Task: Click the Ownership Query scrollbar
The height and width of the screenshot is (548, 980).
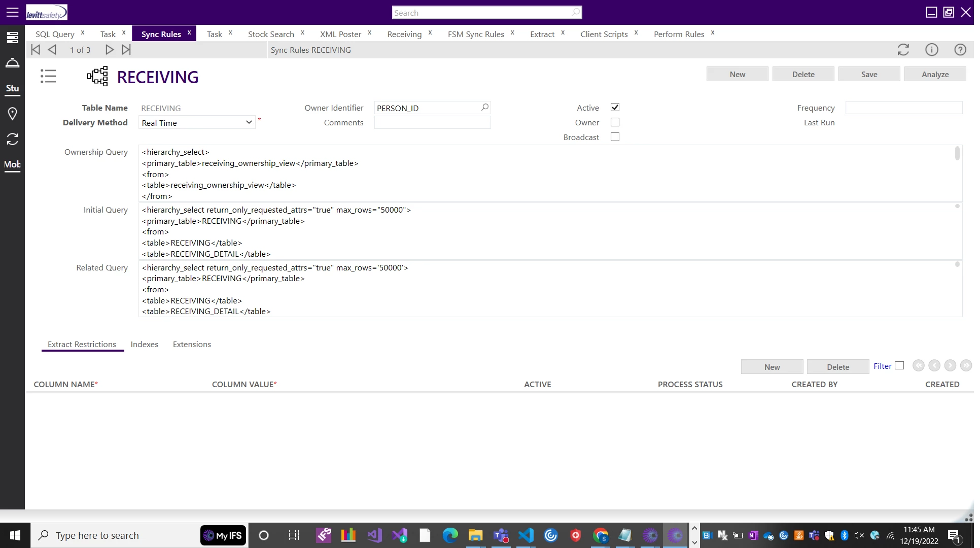Action: coord(957,153)
